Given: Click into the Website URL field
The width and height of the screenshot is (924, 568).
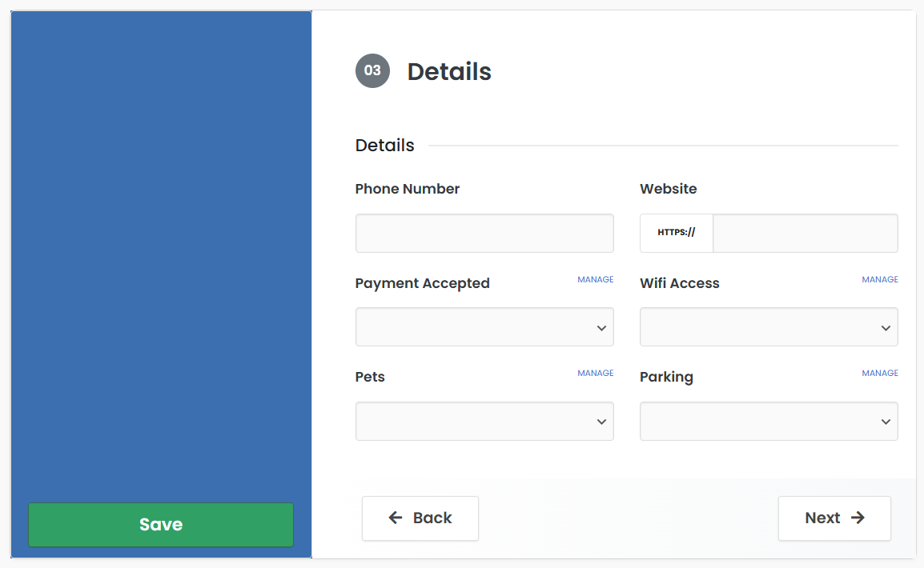Looking at the screenshot, I should [x=805, y=234].
